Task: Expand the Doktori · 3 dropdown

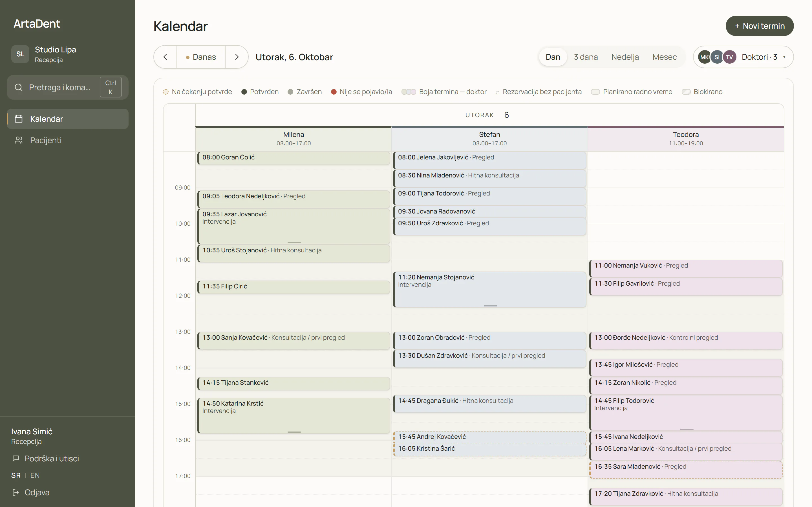Action: (743, 57)
